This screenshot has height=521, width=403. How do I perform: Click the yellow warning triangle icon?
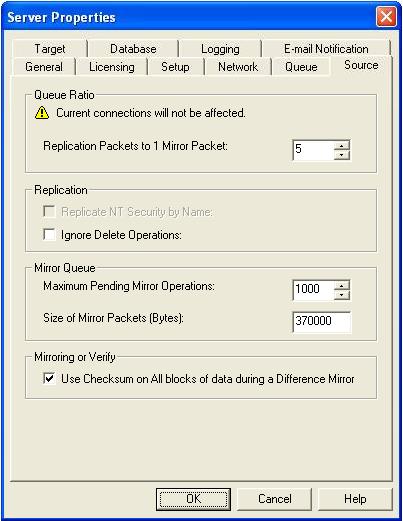coord(42,113)
